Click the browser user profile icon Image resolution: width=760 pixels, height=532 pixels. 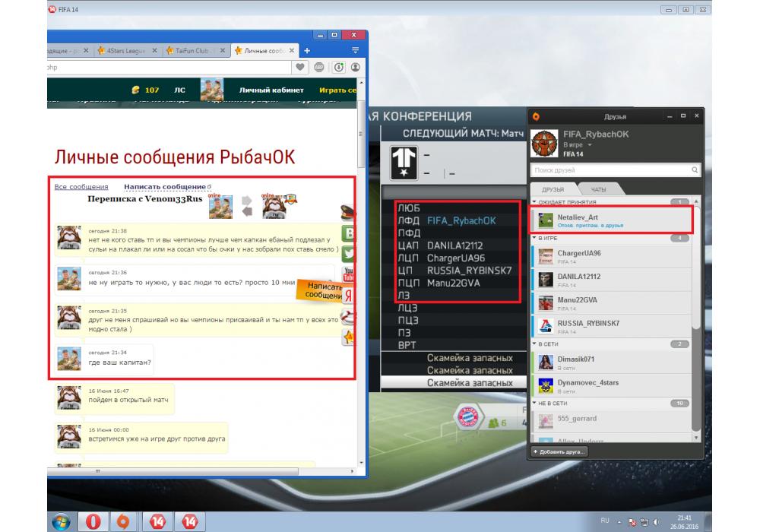point(355,68)
